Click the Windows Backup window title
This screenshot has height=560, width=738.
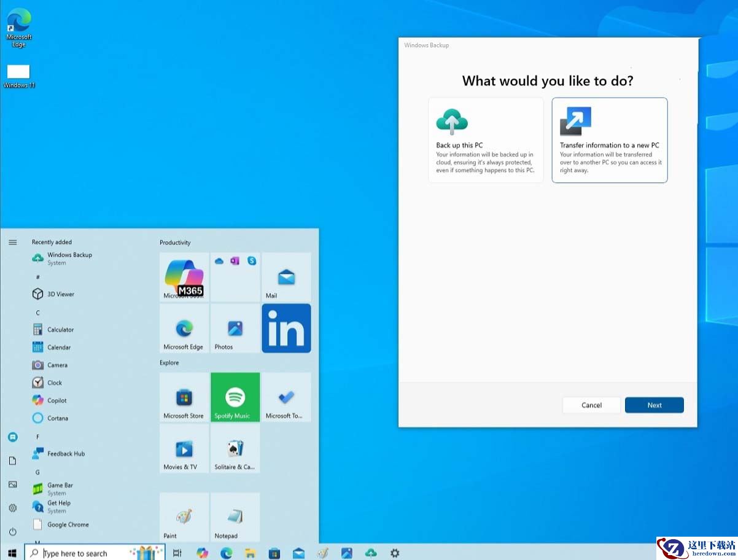[x=427, y=45]
